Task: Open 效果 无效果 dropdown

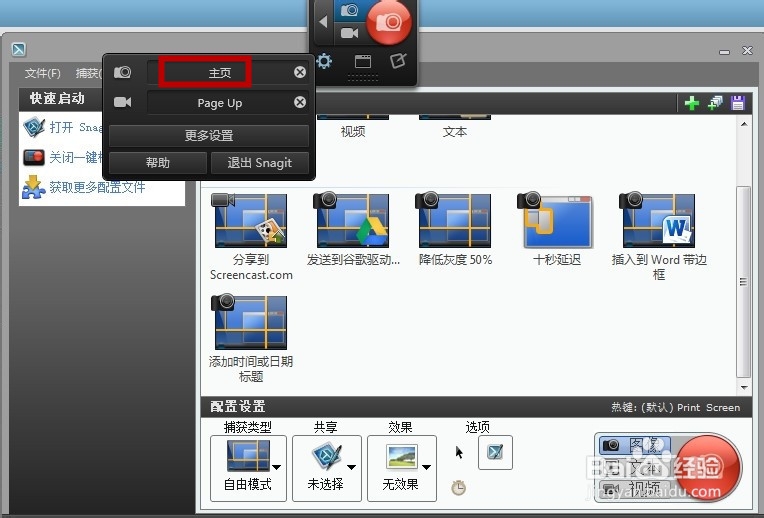Action: (401, 468)
